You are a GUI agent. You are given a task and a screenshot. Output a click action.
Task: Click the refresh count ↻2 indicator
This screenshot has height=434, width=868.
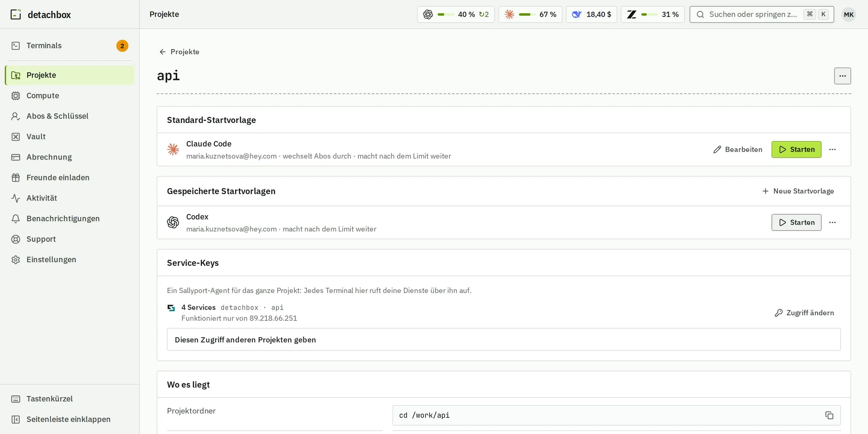484,14
